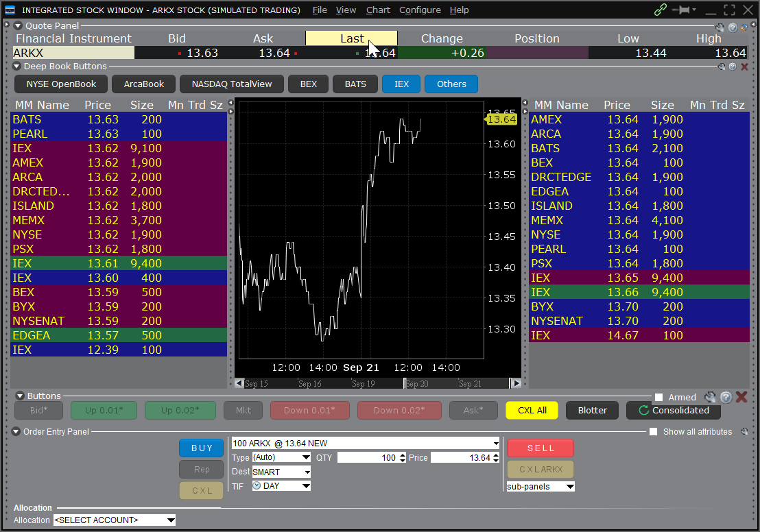Open the Deep Book Buttons wrench icon
This screenshot has height=532, width=760.
(x=722, y=66)
